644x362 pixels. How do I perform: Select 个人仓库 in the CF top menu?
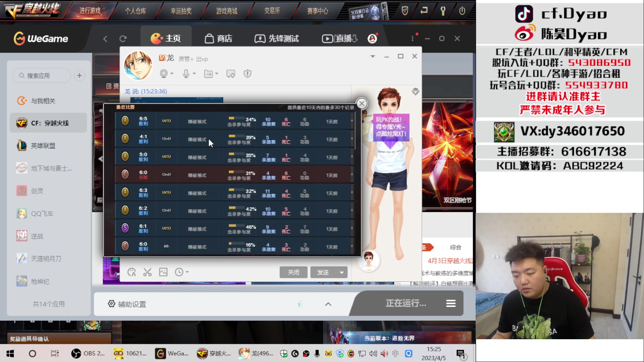pos(136,11)
